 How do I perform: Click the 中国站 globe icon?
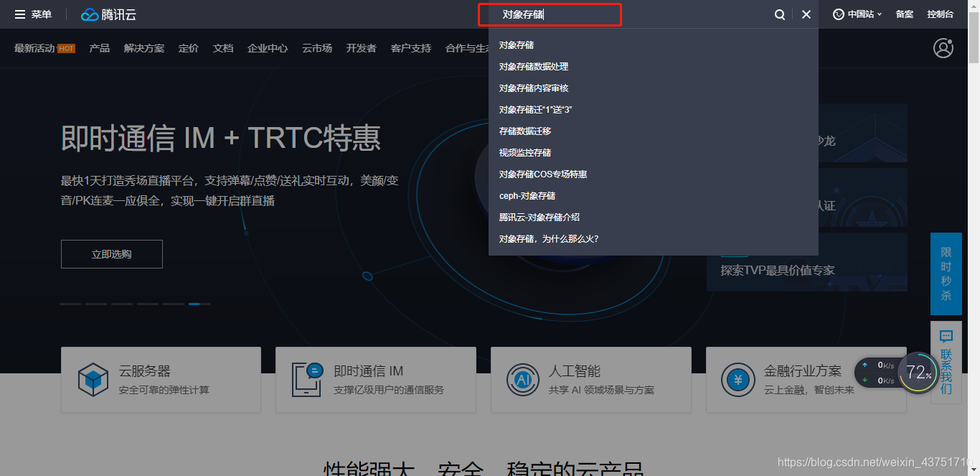(838, 14)
